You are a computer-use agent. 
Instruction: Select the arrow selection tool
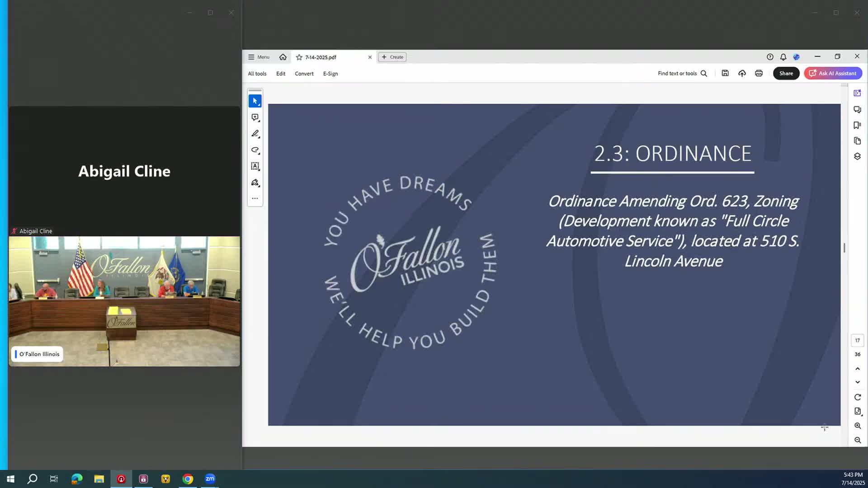[x=255, y=101]
